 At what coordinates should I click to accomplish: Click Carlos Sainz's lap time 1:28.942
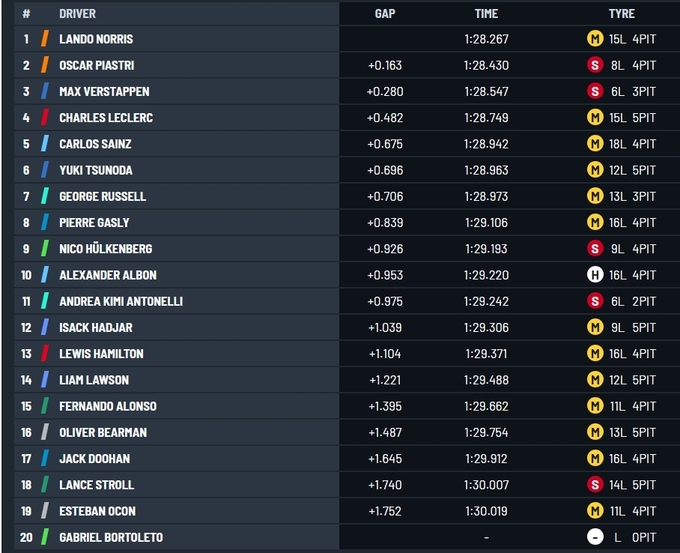coord(486,144)
